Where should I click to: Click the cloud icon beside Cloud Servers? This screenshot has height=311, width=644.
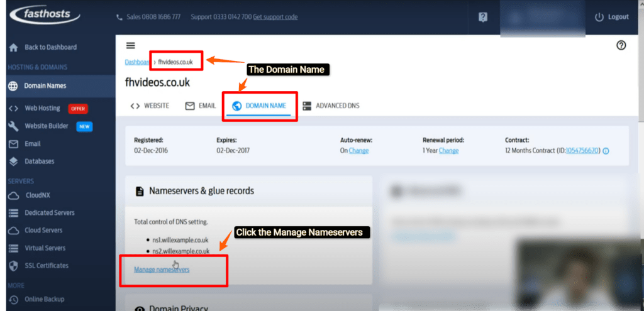coord(14,231)
